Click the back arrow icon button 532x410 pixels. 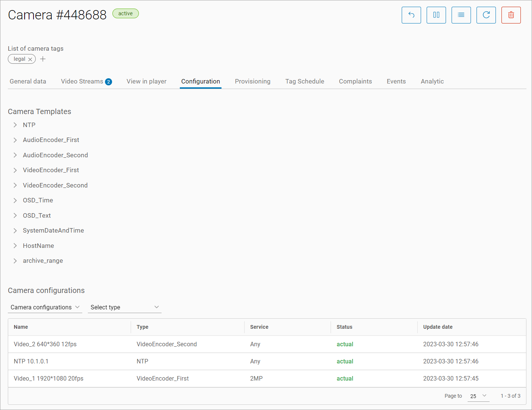pyautogui.click(x=411, y=15)
